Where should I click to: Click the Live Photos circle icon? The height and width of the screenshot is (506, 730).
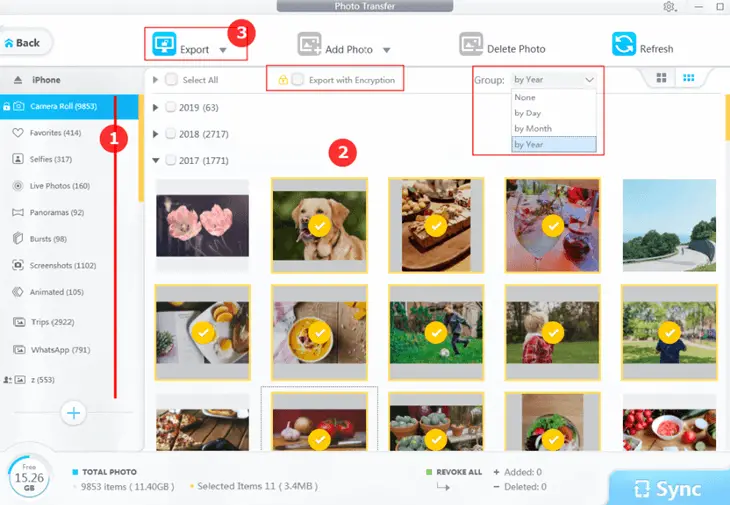coord(18,186)
